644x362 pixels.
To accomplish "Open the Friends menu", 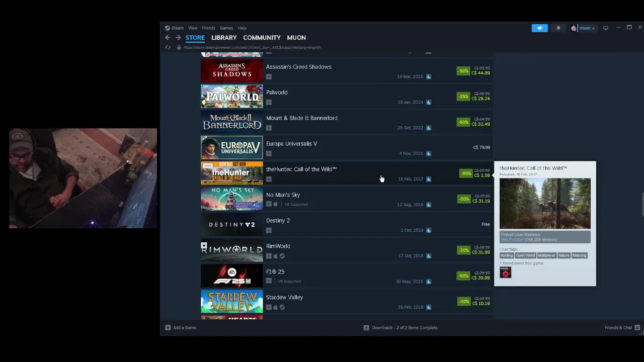I will 208,28.
